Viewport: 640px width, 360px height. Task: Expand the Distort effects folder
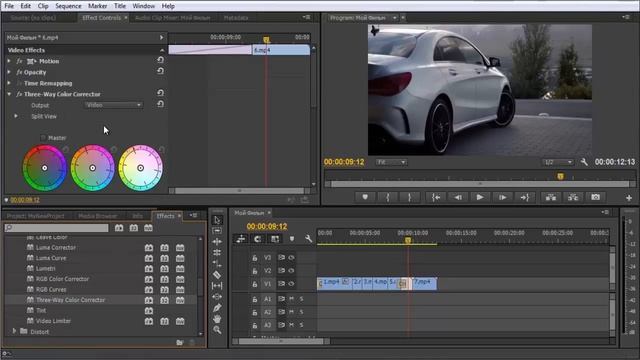[x=15, y=331]
